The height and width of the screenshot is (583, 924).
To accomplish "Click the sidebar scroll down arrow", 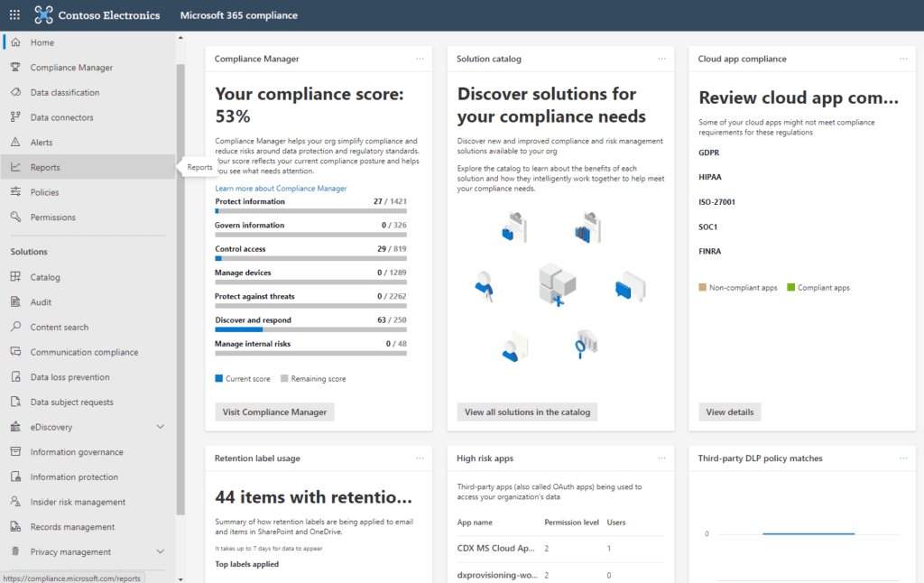I will tap(180, 578).
